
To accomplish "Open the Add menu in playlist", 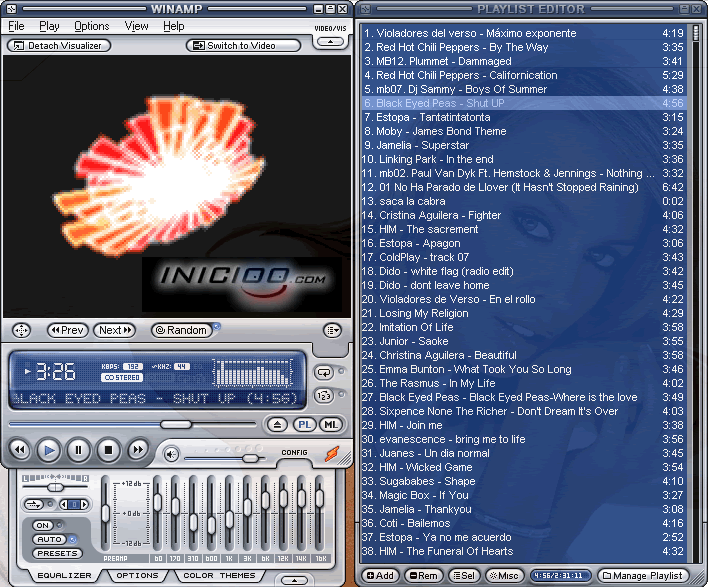I will tap(380, 576).
